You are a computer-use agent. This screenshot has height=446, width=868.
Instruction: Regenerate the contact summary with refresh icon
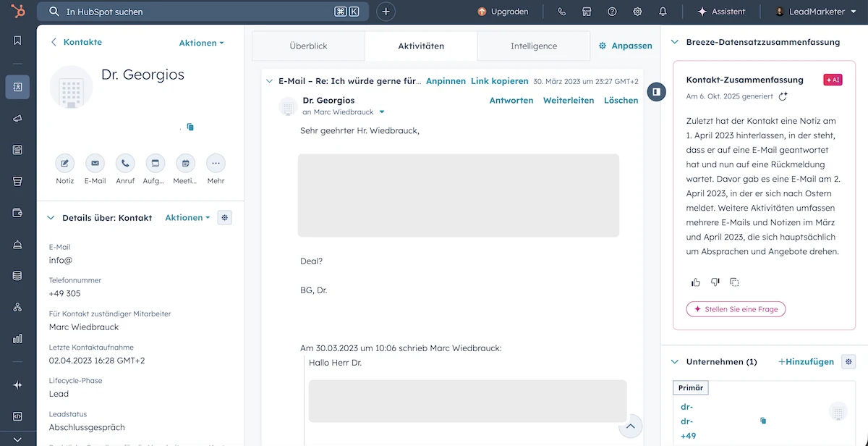coord(783,96)
